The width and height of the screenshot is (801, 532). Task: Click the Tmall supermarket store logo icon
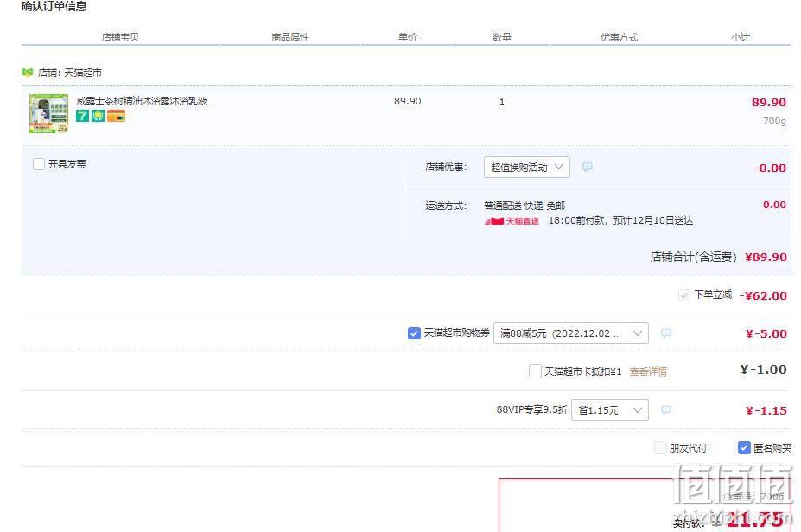click(28, 73)
